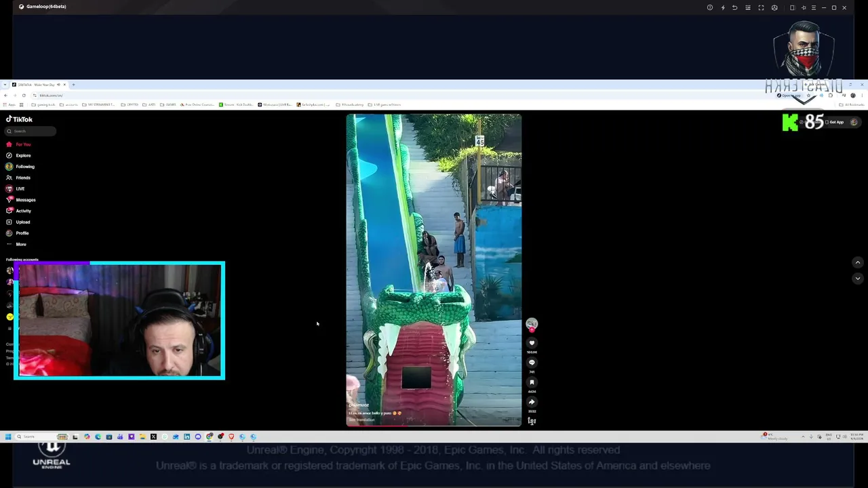Open the Activity notifications
This screenshot has width=868, height=488.
click(x=19, y=211)
